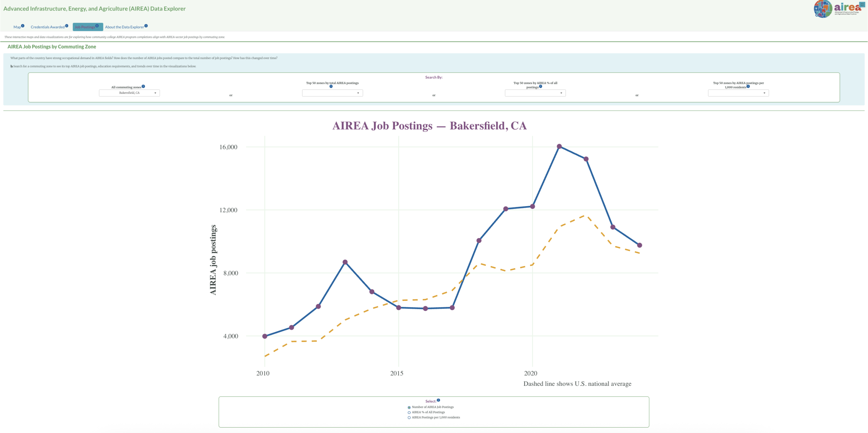The image size is (868, 433).
Task: Click info icon by About the Data Explorer
Action: (x=146, y=26)
